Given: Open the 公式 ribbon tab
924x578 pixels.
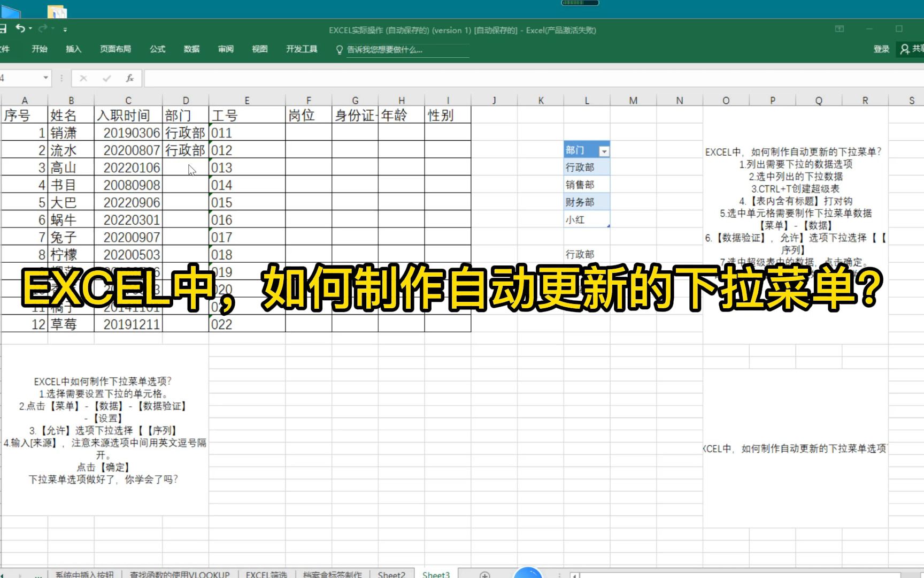Looking at the screenshot, I should coord(157,49).
